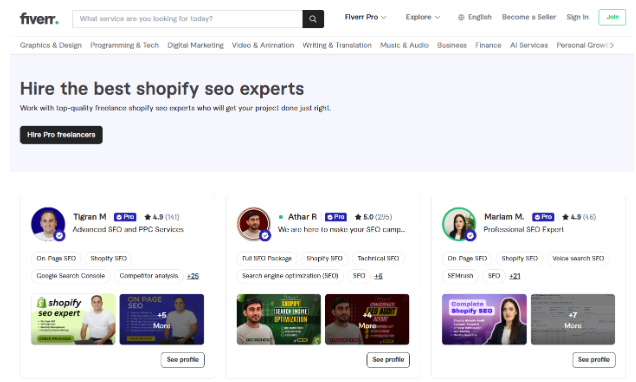Expand the Explore dropdown
Screen dimensions: 636x382
(423, 17)
